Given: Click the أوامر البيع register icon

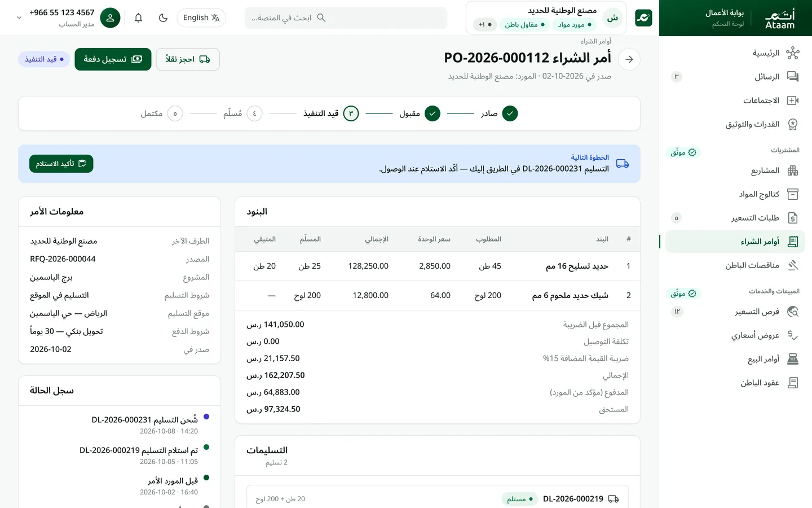Looking at the screenshot, I should pyautogui.click(x=793, y=359).
